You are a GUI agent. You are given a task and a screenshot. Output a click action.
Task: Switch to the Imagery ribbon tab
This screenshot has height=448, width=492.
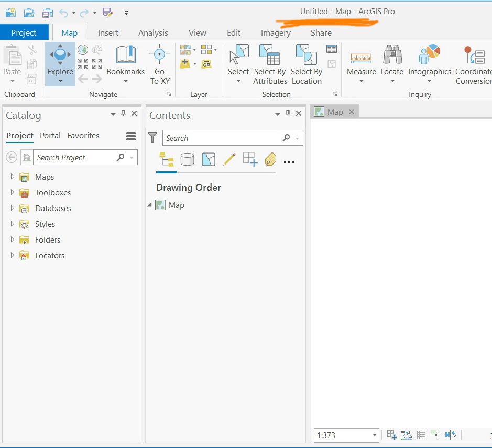276,33
